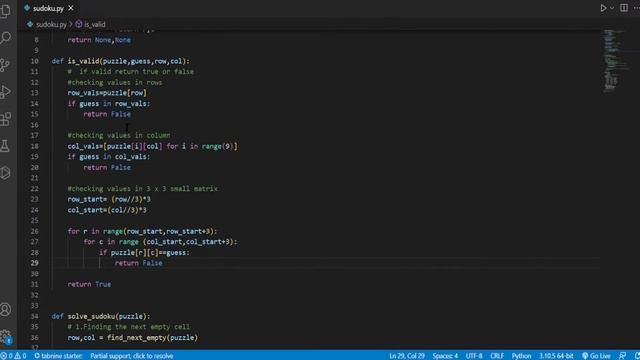The image size is (640, 360).
Task: Click the tabnine starter status item
Action: coord(58,356)
